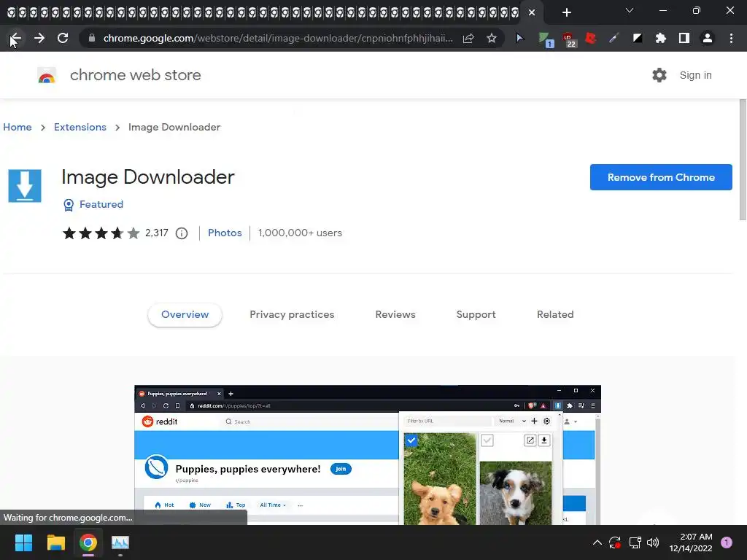747x560 pixels.
Task: Click the star rating row
Action: pyautogui.click(x=101, y=233)
